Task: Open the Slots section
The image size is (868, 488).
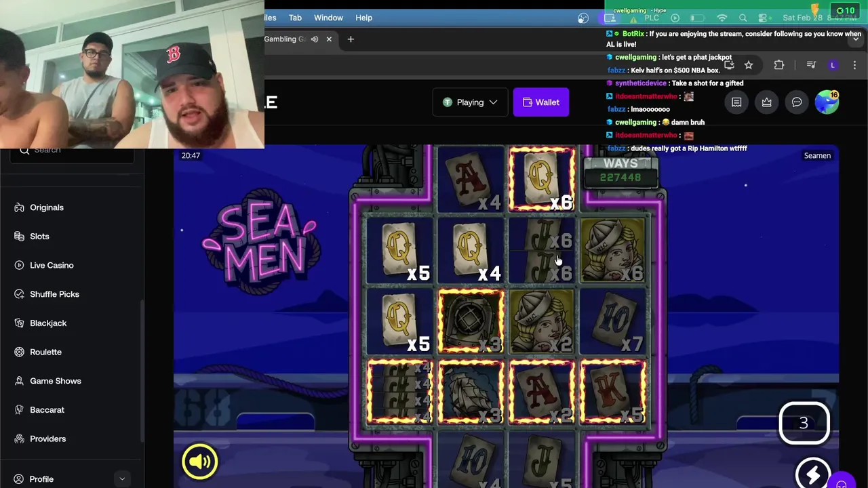Action: click(x=39, y=237)
